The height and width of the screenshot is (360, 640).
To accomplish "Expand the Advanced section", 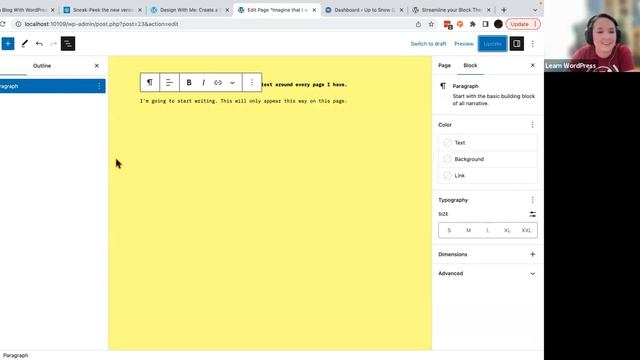I will (488, 273).
